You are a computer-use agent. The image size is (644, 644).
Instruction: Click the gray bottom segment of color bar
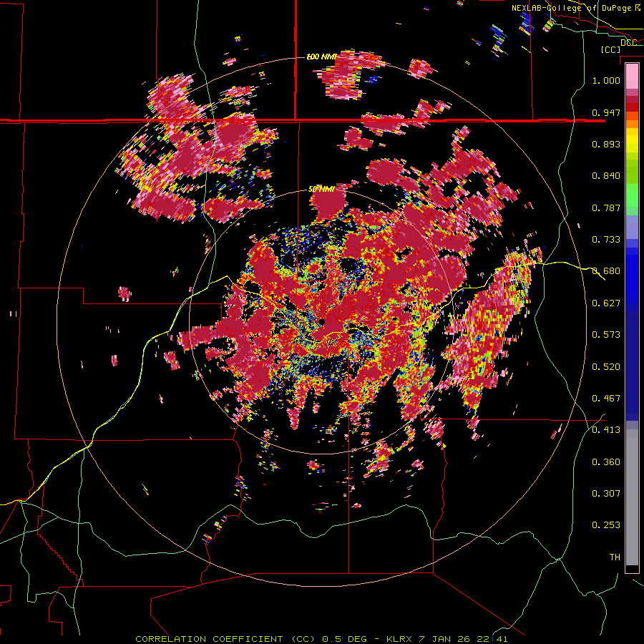click(632, 497)
